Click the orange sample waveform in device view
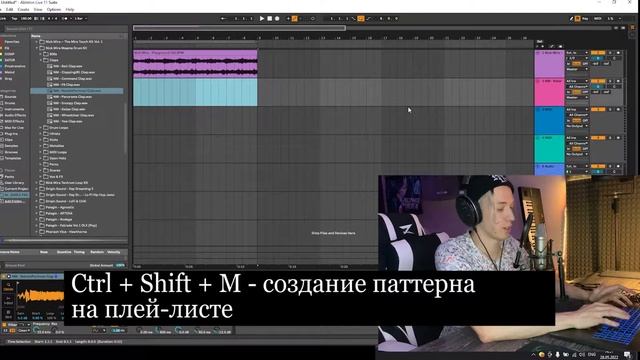This screenshot has height=360, width=640. point(41,296)
